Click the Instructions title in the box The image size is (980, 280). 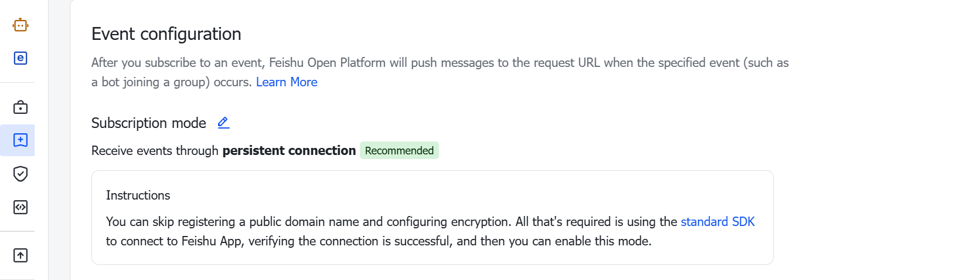pos(138,195)
